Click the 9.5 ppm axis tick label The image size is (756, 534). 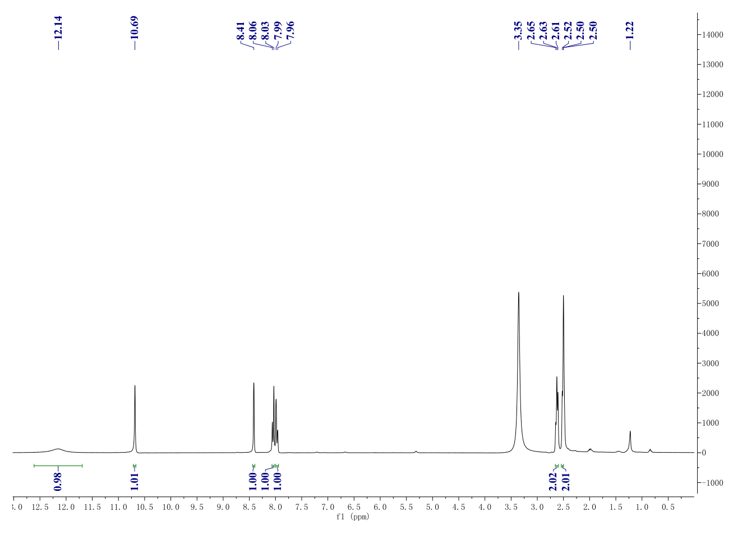(197, 507)
